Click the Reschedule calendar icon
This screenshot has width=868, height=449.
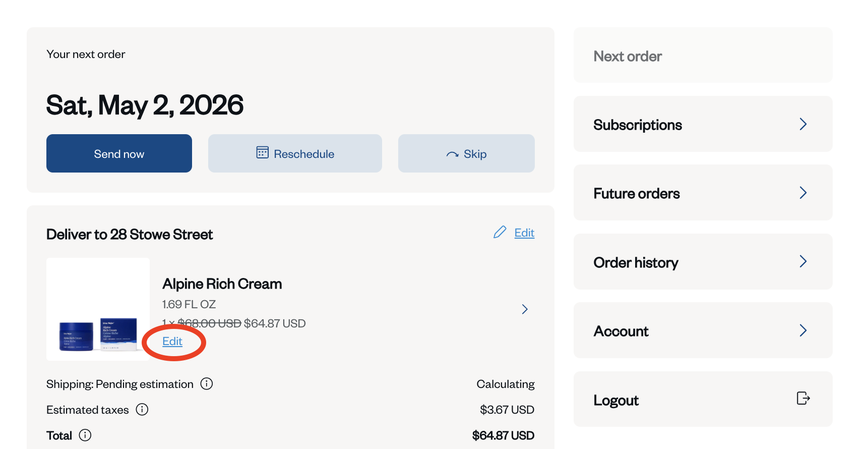pos(262,152)
